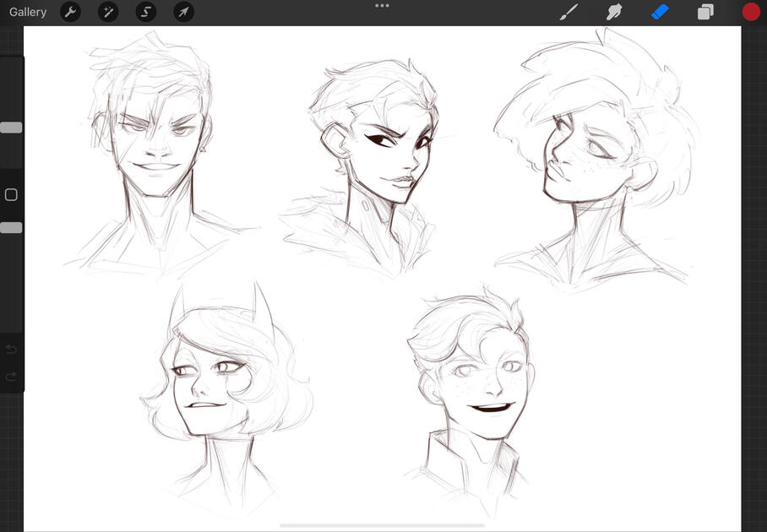767x532 pixels.
Task: Open the red color picker swatch
Action: click(x=751, y=12)
